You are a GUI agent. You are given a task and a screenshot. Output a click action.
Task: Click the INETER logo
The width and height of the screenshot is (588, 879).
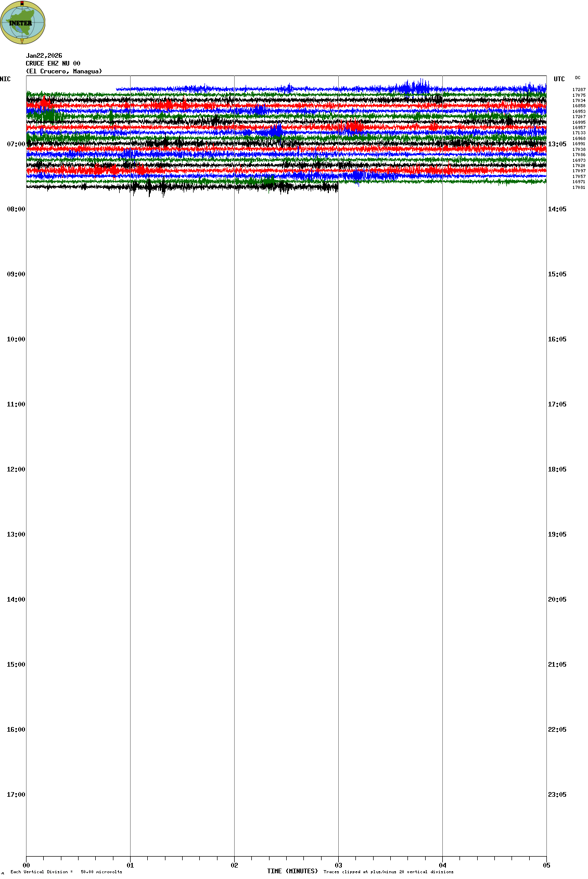pos(22,22)
